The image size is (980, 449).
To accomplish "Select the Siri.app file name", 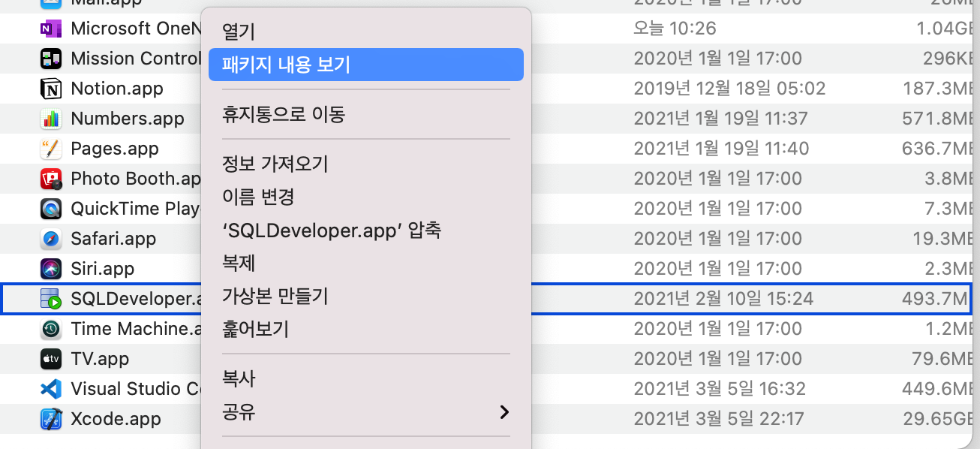I will [x=102, y=269].
